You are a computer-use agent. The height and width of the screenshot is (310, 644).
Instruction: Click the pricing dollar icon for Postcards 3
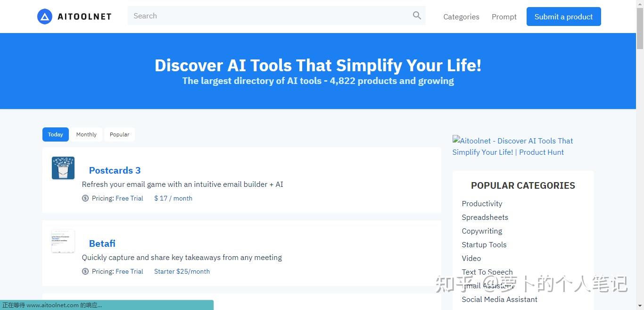(x=85, y=198)
